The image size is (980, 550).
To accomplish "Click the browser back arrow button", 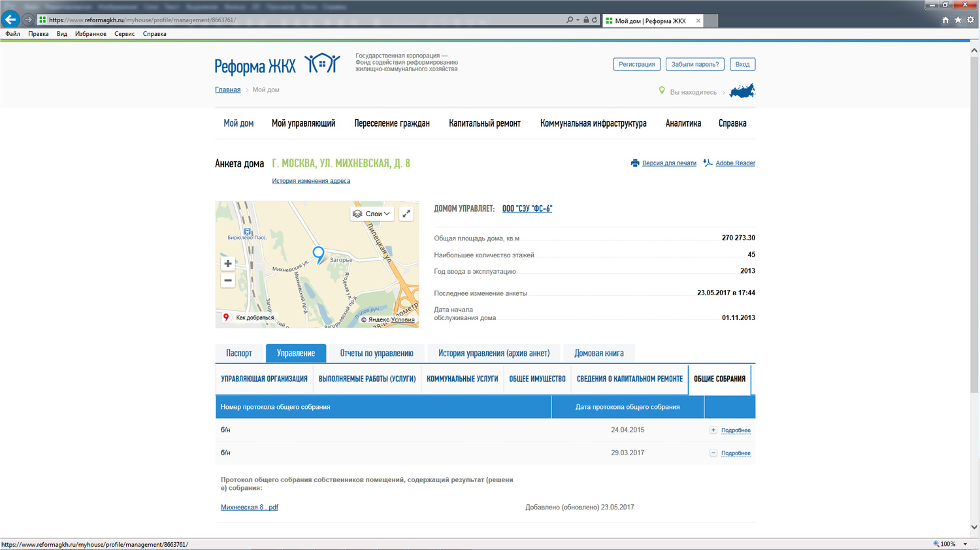I will [10, 20].
